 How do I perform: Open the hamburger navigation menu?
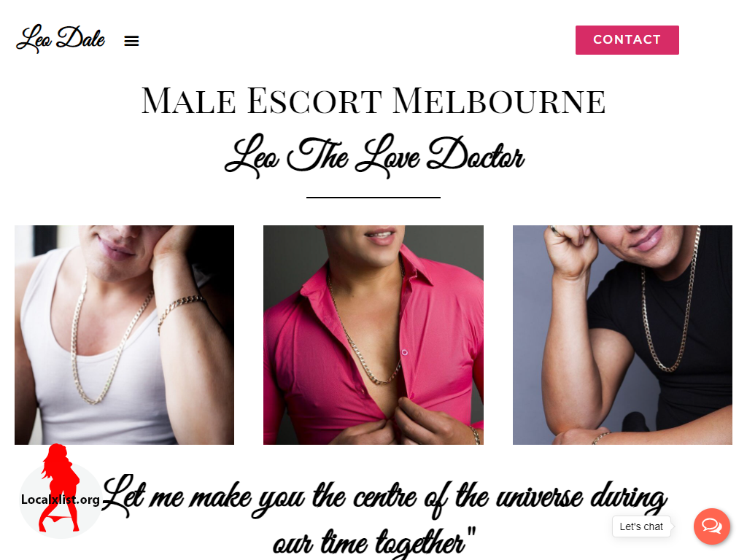pyautogui.click(x=131, y=41)
